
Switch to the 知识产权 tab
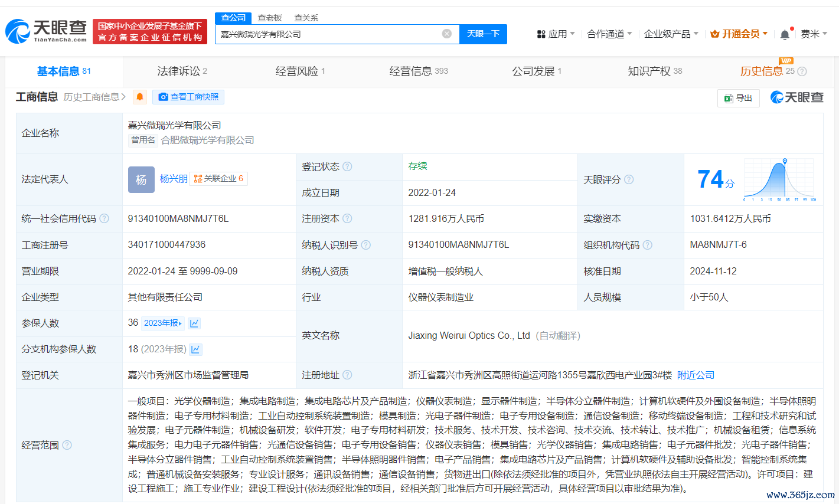[x=655, y=71]
